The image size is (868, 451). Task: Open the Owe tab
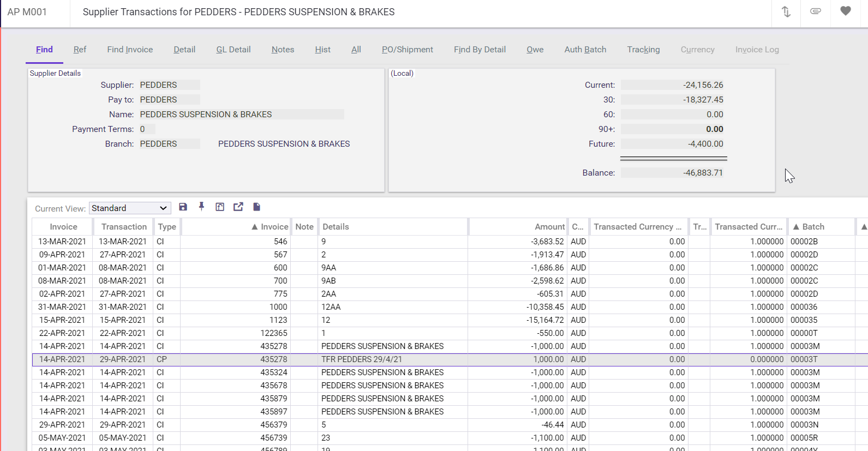[535, 50]
